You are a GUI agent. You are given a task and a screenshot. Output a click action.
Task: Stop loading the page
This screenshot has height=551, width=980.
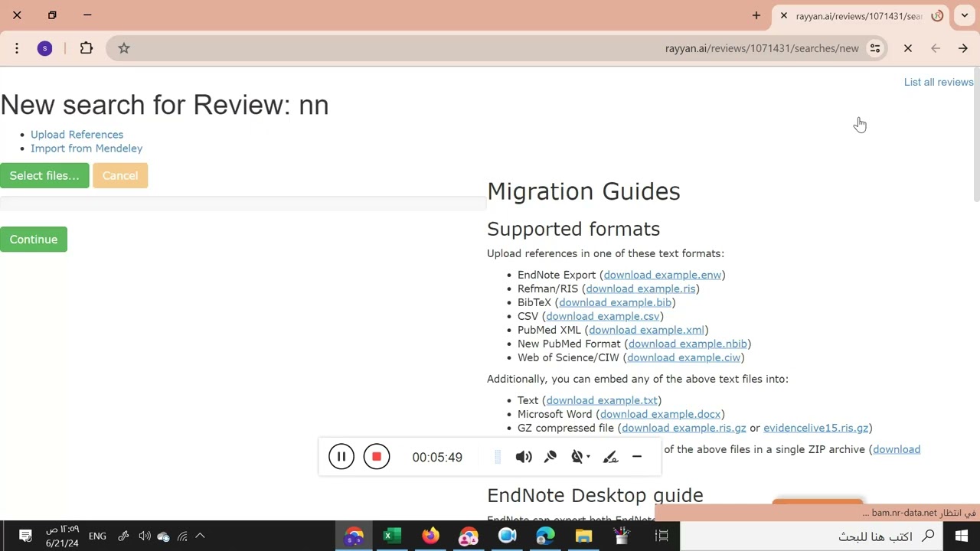click(908, 48)
